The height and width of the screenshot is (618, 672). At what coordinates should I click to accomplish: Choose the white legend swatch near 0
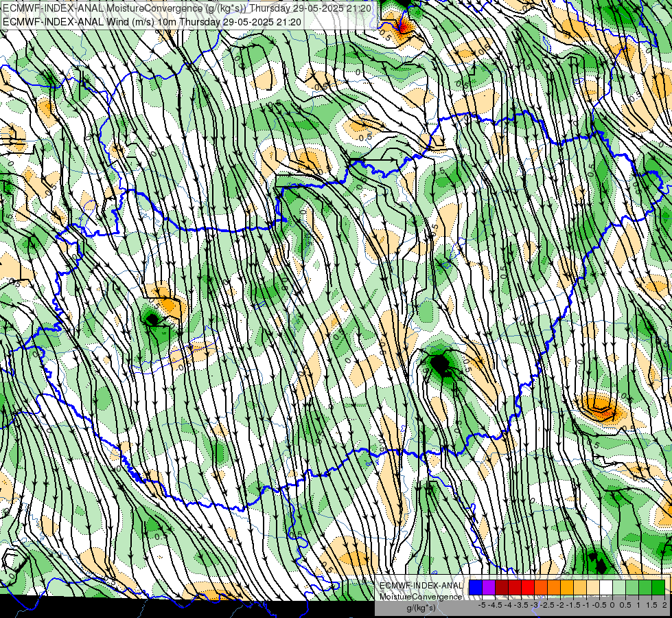[606, 587]
